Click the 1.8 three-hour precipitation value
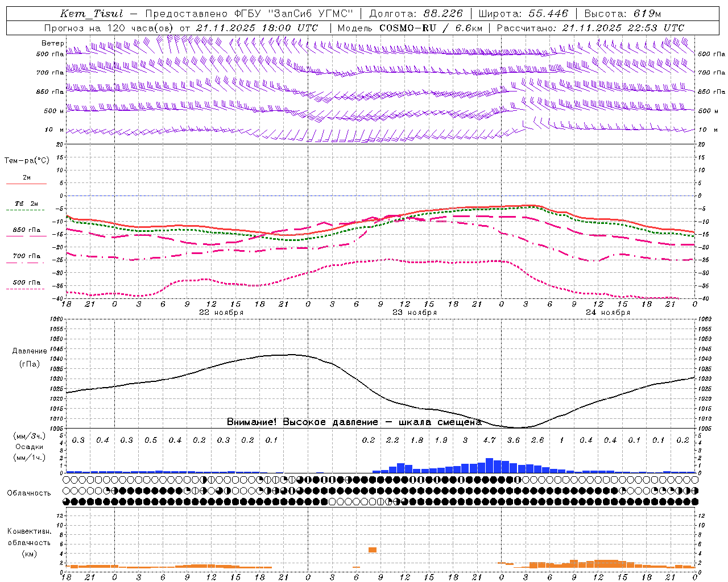This screenshot has width=728, height=582. pos(417,440)
